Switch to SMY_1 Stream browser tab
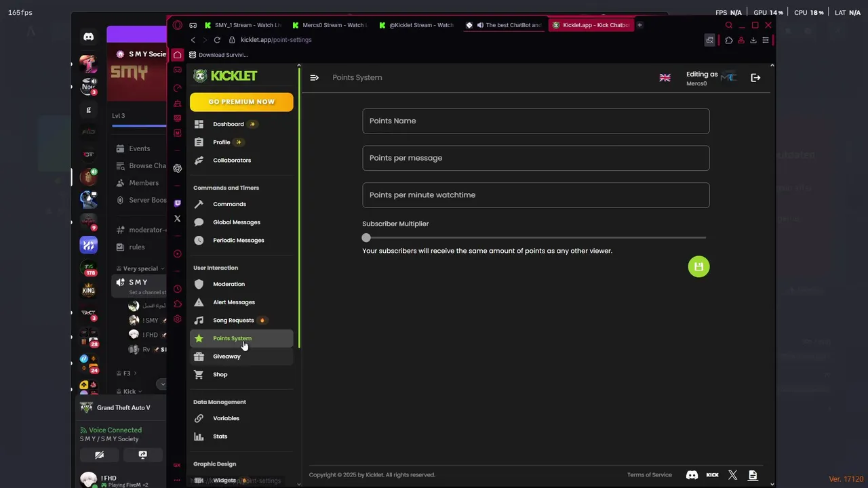868x488 pixels. [x=242, y=25]
